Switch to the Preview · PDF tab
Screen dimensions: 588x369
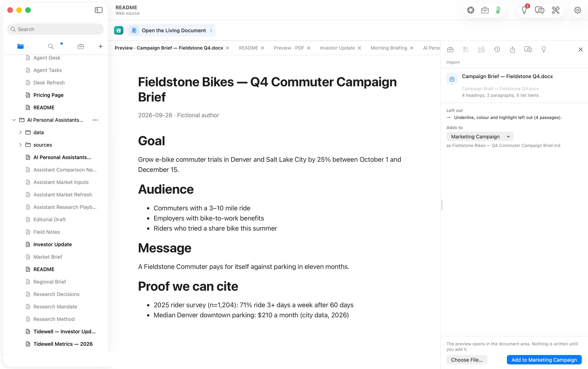click(x=289, y=48)
